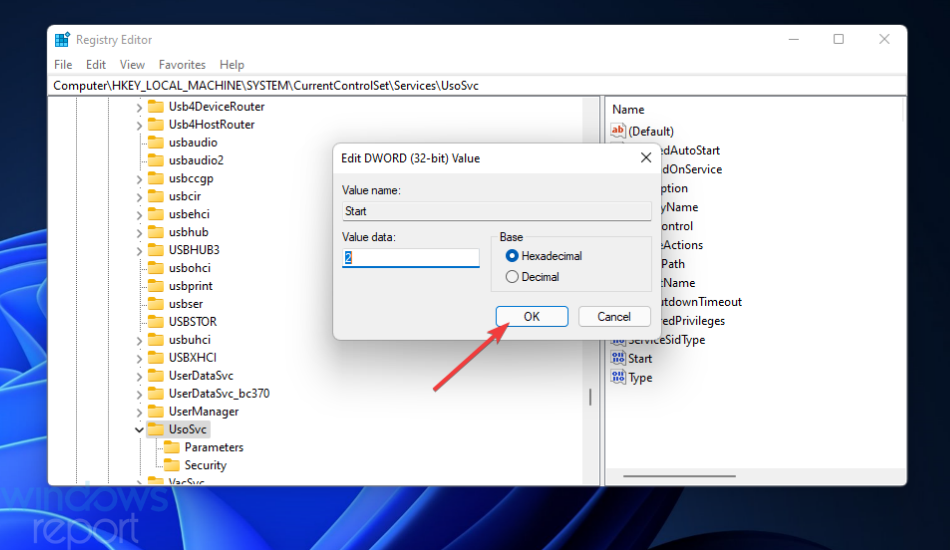The width and height of the screenshot is (950, 550).
Task: Open the File menu
Action: [x=63, y=65]
